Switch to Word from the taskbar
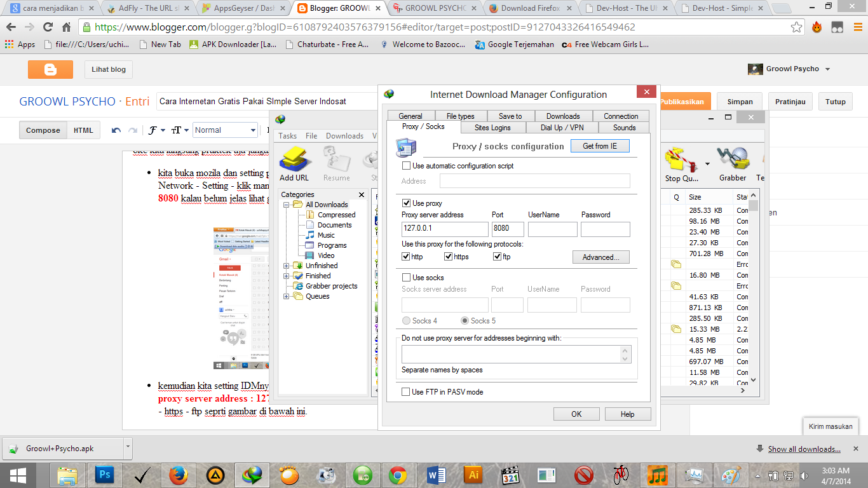This screenshot has height=488, width=868. tap(436, 475)
